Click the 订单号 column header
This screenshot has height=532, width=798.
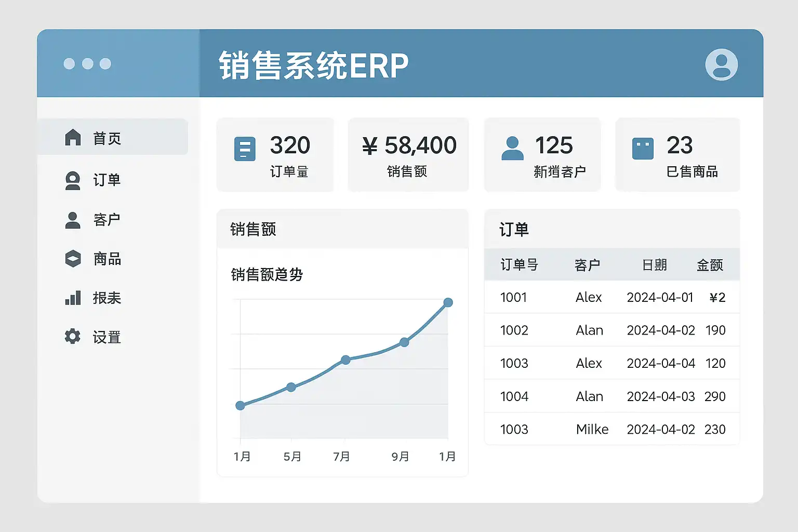click(519, 264)
